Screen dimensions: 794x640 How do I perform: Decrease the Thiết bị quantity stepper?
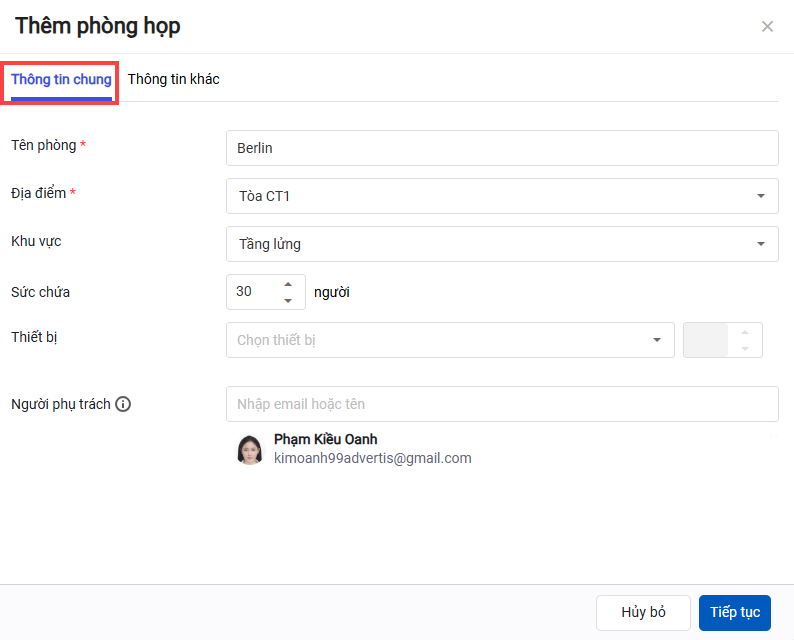click(x=744, y=348)
